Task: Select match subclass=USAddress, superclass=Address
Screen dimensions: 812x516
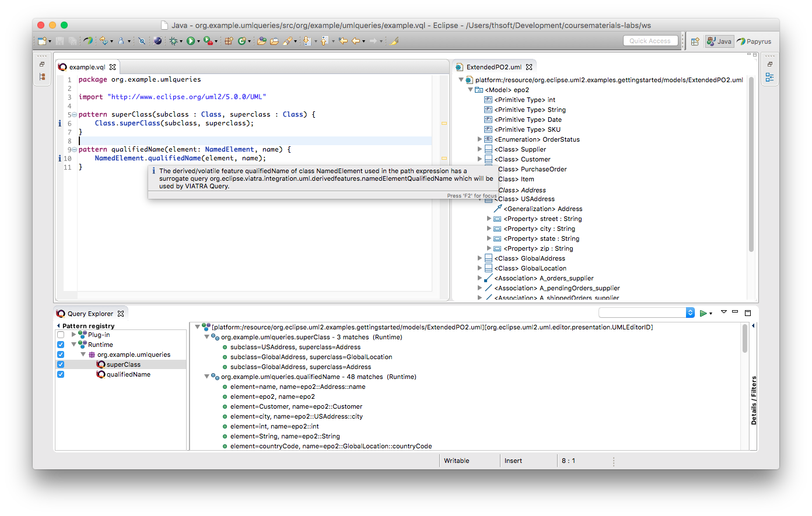Action: pos(295,347)
